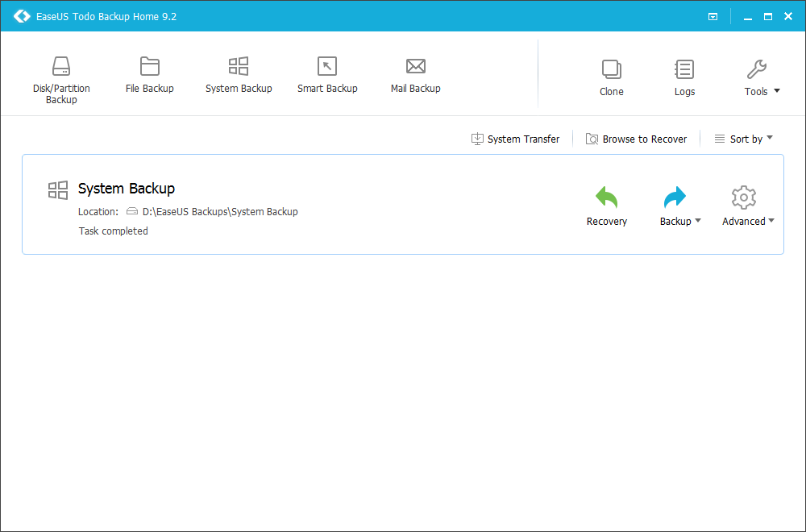The image size is (806, 532).
Task: Launch System Backup from top toolbar
Action: point(239,75)
